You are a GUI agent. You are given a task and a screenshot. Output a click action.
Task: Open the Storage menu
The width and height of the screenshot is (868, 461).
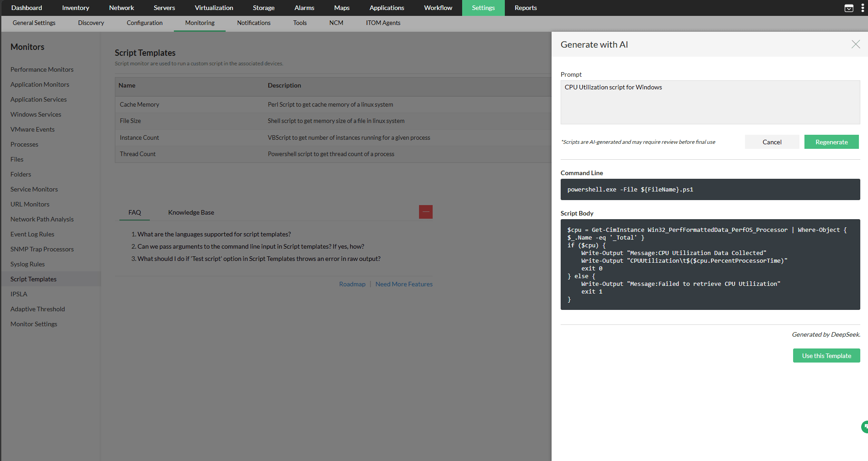264,8
